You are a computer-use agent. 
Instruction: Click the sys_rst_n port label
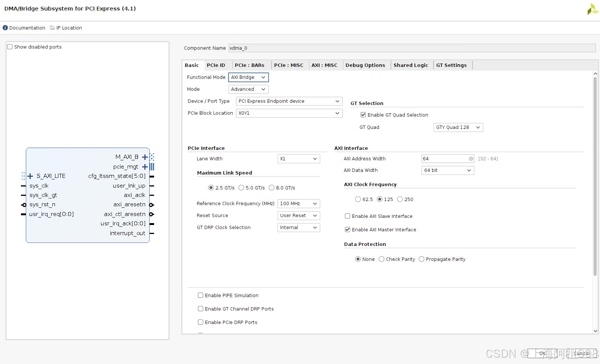(42, 204)
